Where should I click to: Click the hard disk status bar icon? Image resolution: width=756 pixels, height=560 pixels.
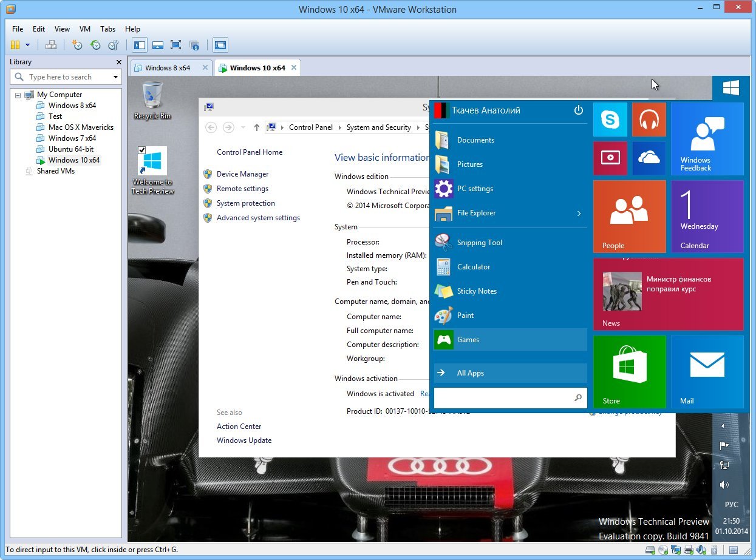(x=650, y=550)
